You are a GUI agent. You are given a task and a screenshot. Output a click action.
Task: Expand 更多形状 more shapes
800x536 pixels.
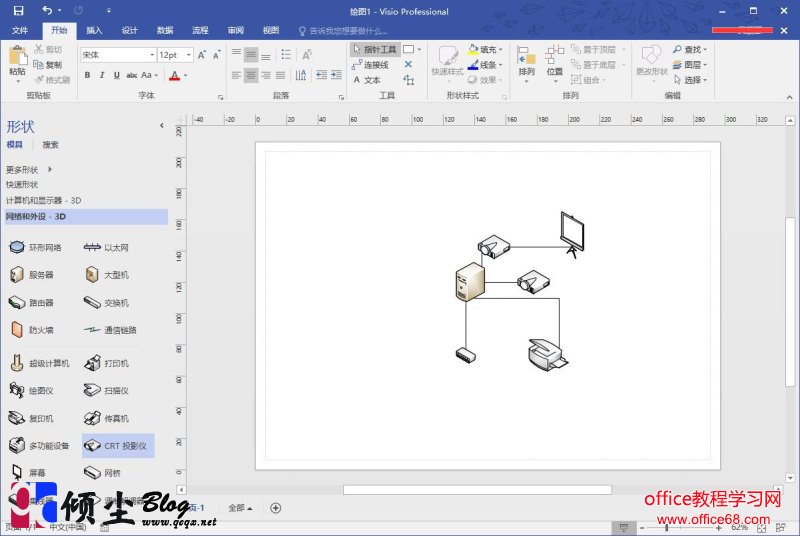pyautogui.click(x=29, y=169)
